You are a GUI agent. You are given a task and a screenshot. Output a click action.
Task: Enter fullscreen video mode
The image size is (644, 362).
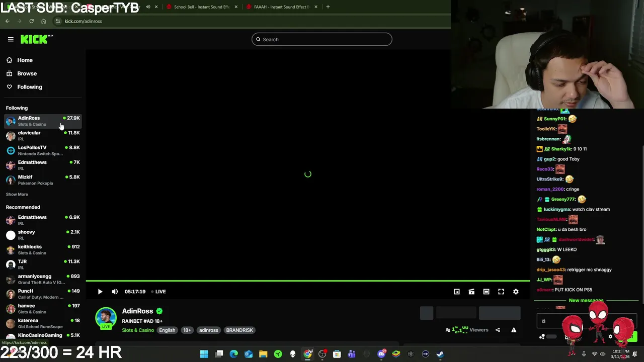point(501,292)
